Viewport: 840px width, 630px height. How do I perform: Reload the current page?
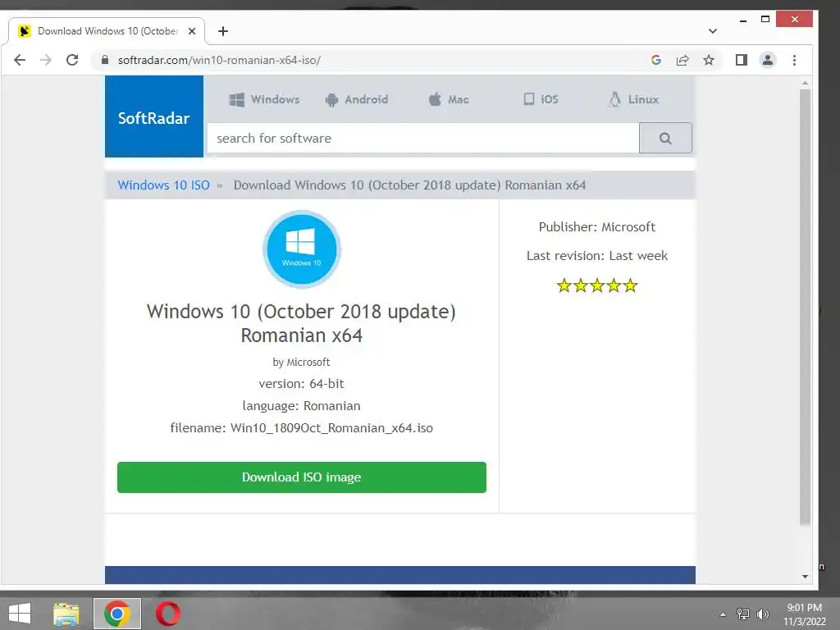pos(72,60)
